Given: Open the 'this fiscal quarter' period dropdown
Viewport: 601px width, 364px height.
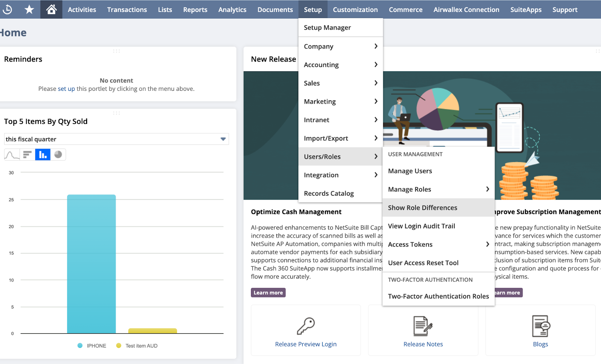Looking at the screenshot, I should 223,139.
